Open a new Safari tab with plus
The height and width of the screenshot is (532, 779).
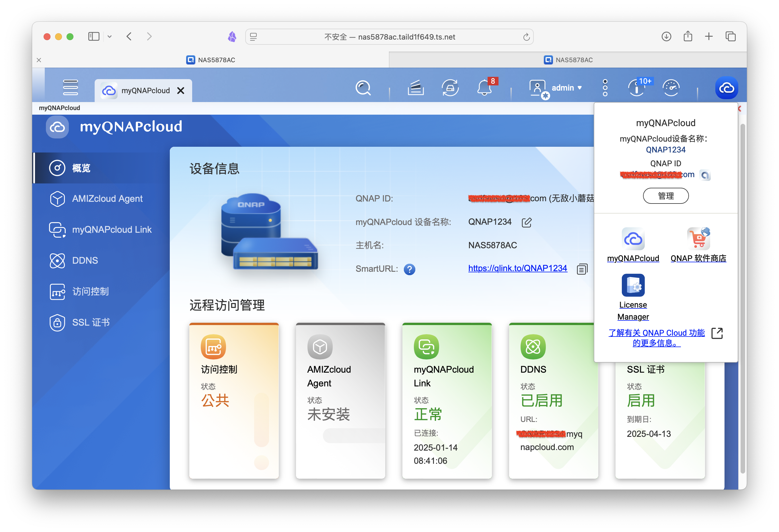tap(709, 36)
